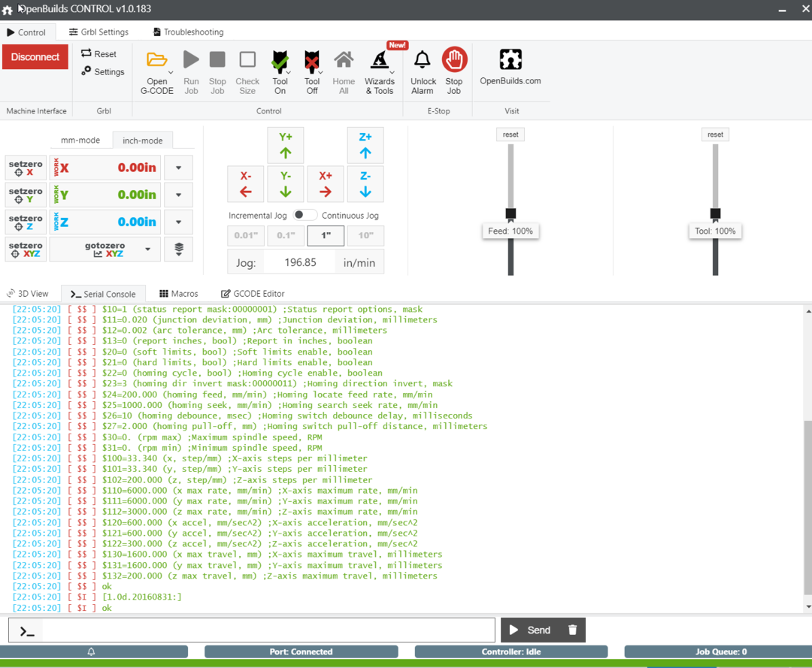
Task: Toggle Incremental/Continuous Jog switch
Action: (304, 215)
